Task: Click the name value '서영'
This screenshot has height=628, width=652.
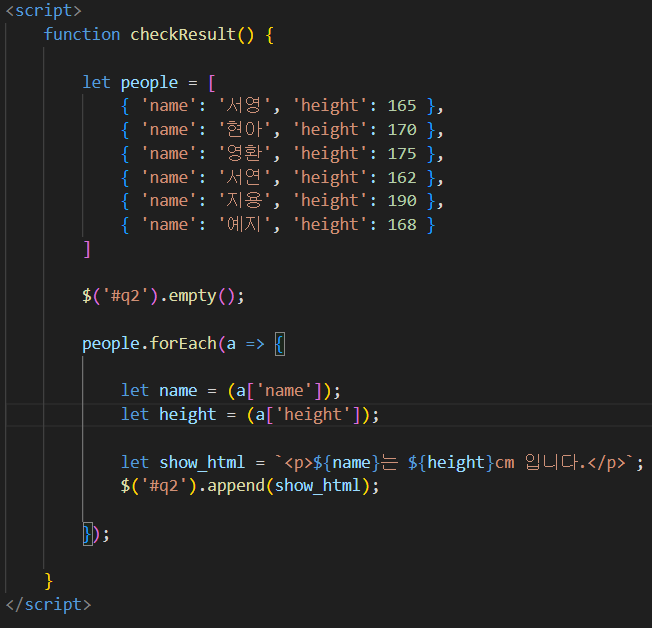Action: coord(244,106)
